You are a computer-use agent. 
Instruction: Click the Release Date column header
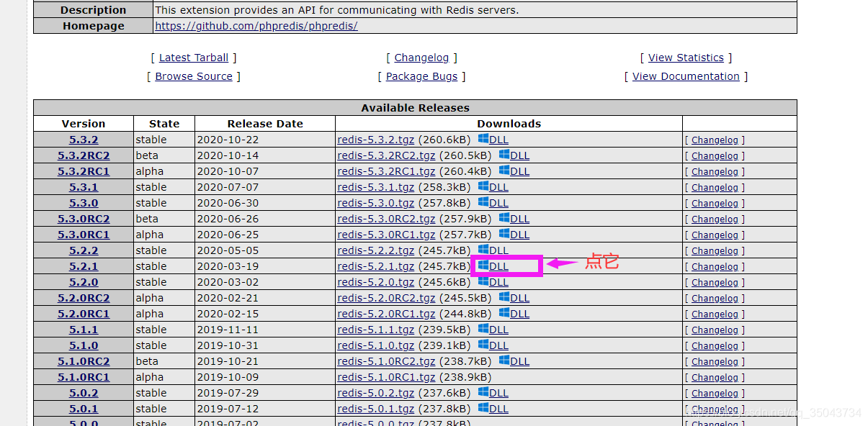pyautogui.click(x=265, y=124)
